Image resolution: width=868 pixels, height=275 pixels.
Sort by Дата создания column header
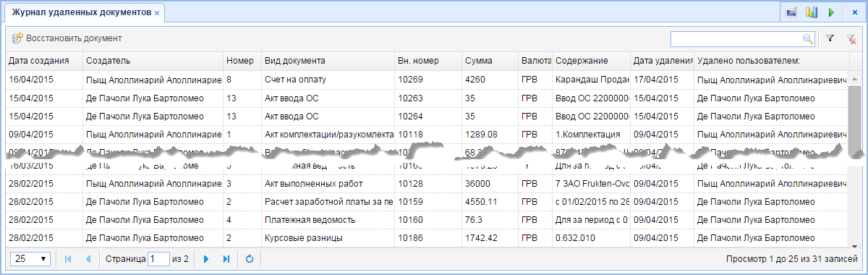click(x=44, y=61)
